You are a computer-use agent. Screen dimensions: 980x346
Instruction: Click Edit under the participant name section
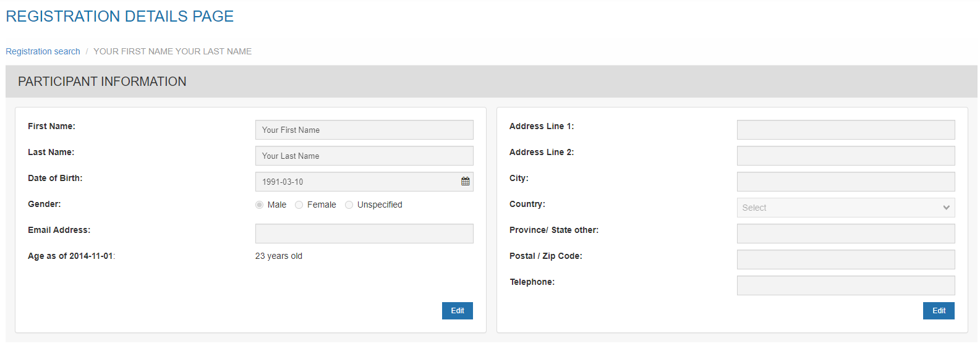click(x=457, y=311)
